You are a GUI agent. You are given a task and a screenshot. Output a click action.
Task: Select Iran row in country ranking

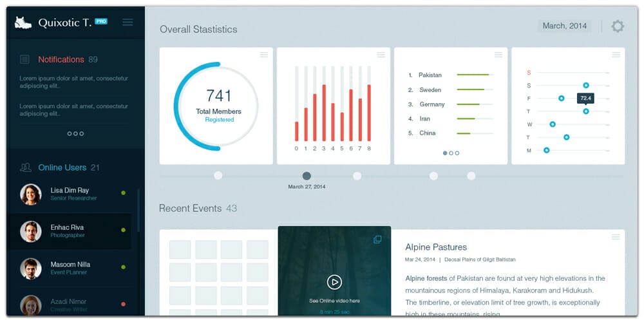point(451,118)
